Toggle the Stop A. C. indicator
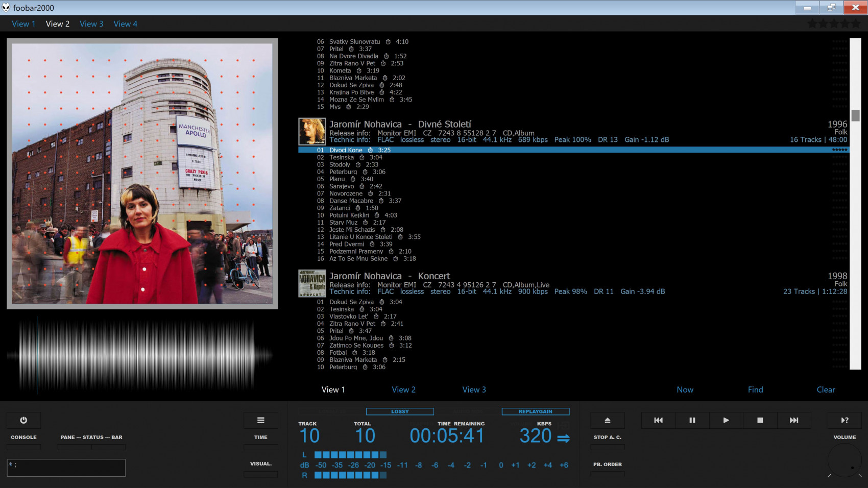Image resolution: width=868 pixels, height=488 pixels. [x=607, y=447]
